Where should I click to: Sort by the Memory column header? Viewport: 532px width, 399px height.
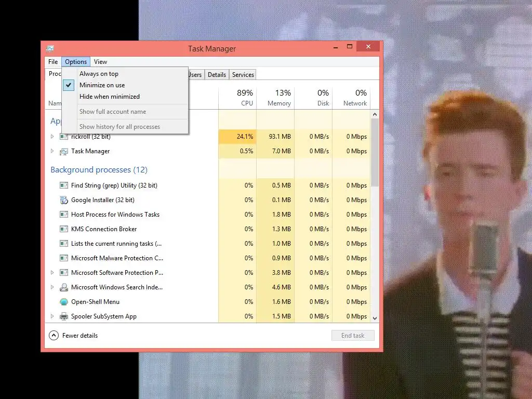(275, 98)
